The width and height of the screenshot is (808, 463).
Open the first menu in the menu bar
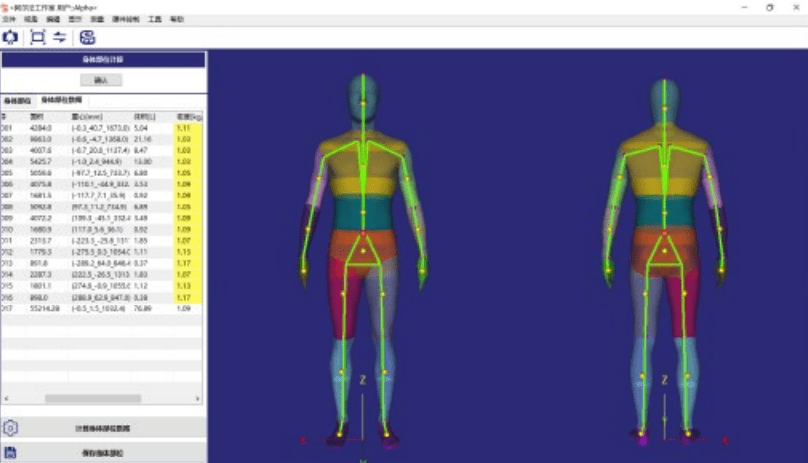(x=9, y=19)
